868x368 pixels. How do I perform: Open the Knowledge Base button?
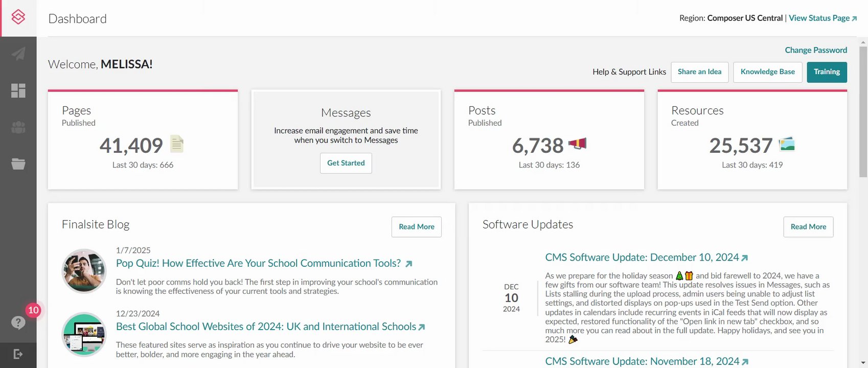[x=767, y=72]
